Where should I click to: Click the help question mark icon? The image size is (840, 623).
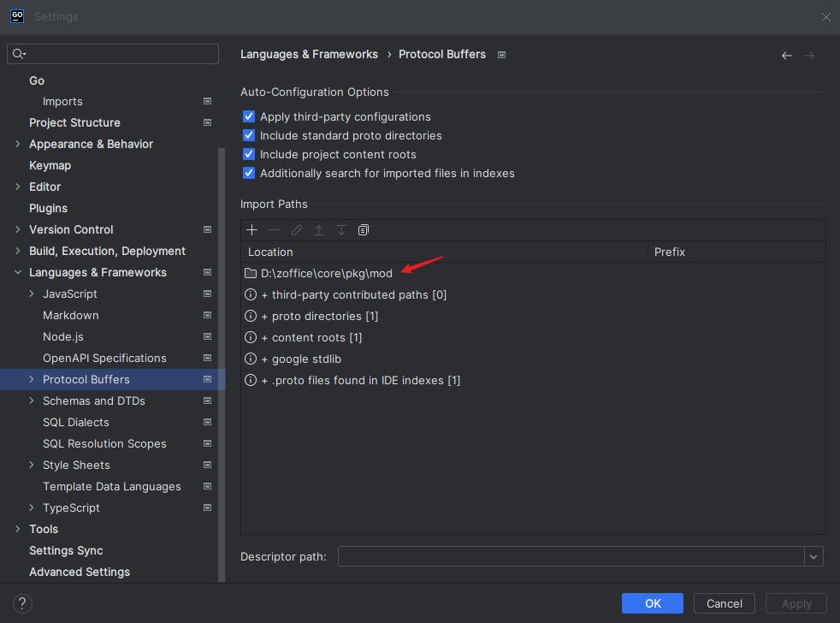pos(23,603)
